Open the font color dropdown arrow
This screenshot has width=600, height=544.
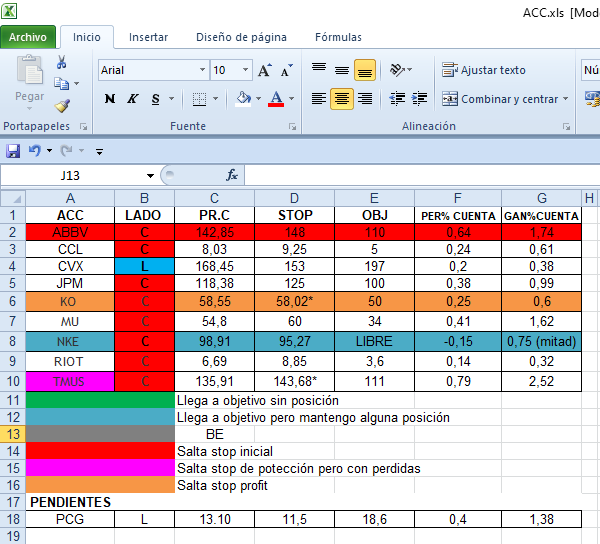(x=292, y=99)
